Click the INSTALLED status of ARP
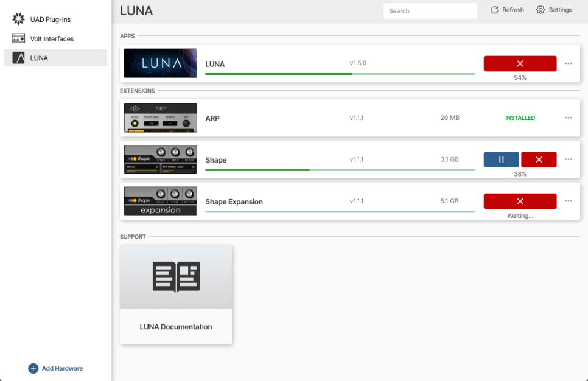 (x=520, y=117)
